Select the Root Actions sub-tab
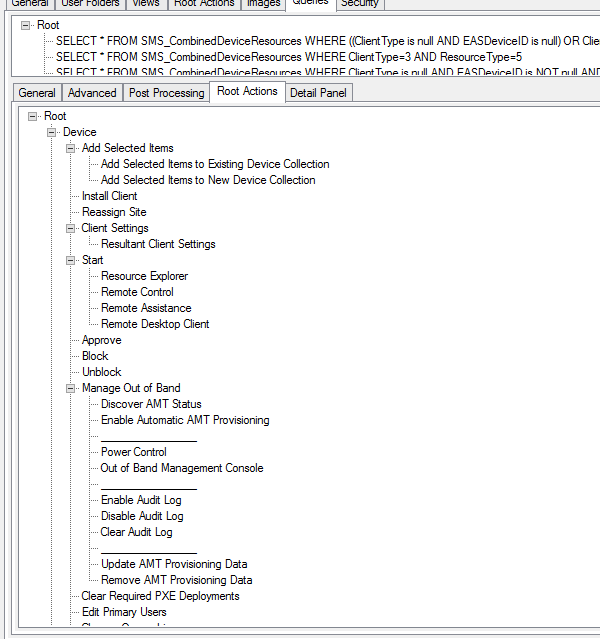 (x=247, y=91)
